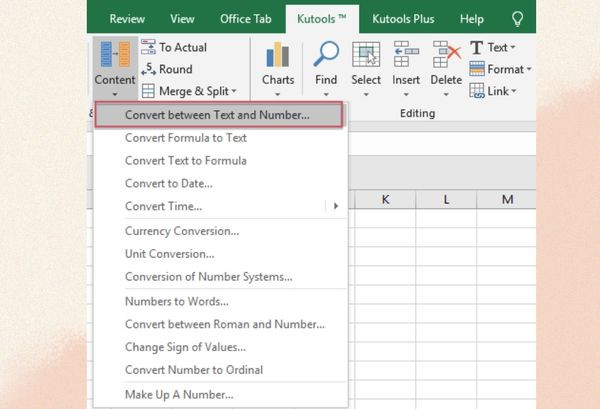Open the Charts bar chart icon
Viewport: 600px width, 409px height.
[x=277, y=54]
